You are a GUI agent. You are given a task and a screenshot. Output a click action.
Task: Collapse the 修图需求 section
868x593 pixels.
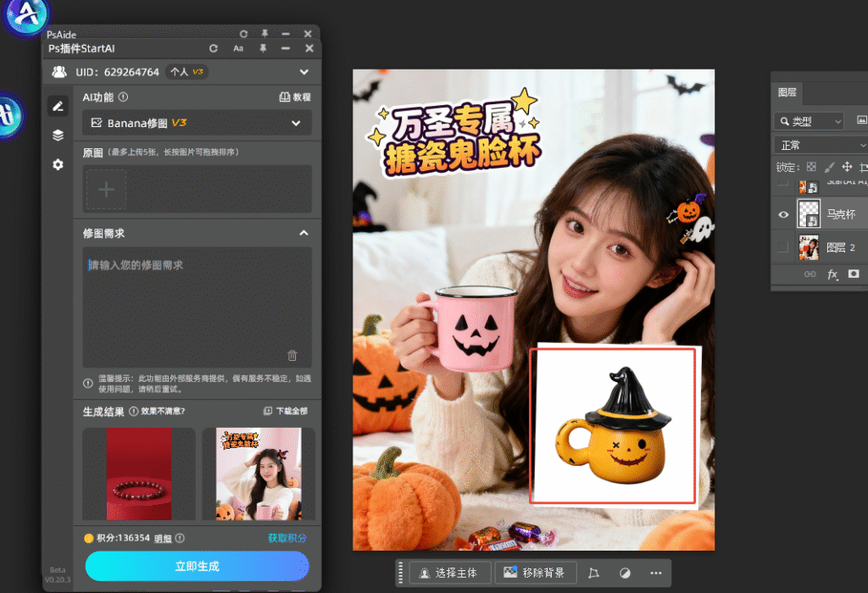[x=303, y=233]
